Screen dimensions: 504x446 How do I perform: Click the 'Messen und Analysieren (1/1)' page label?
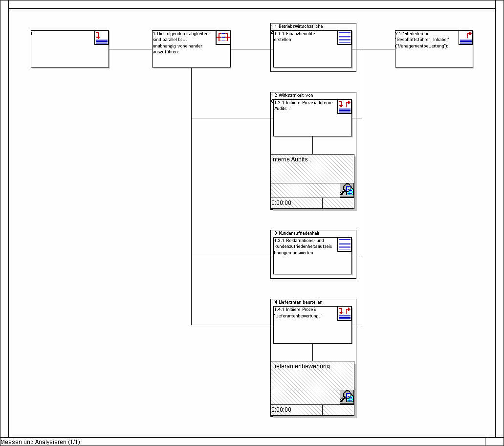(x=40, y=442)
